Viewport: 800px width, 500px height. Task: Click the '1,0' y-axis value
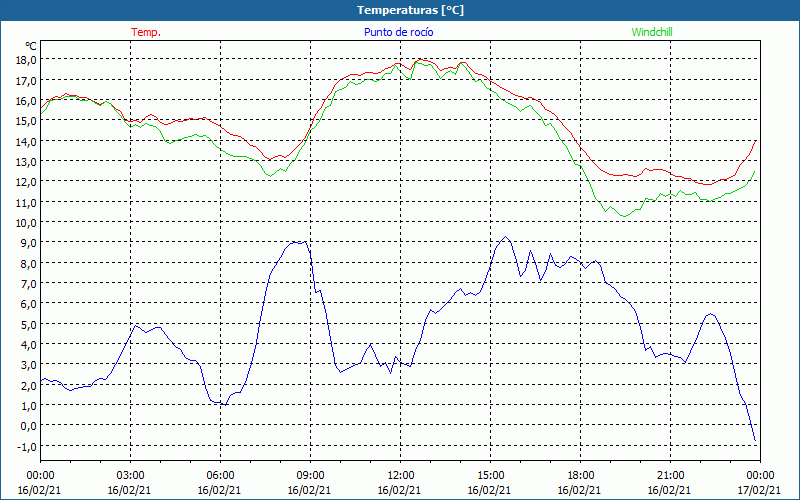[x=30, y=406]
